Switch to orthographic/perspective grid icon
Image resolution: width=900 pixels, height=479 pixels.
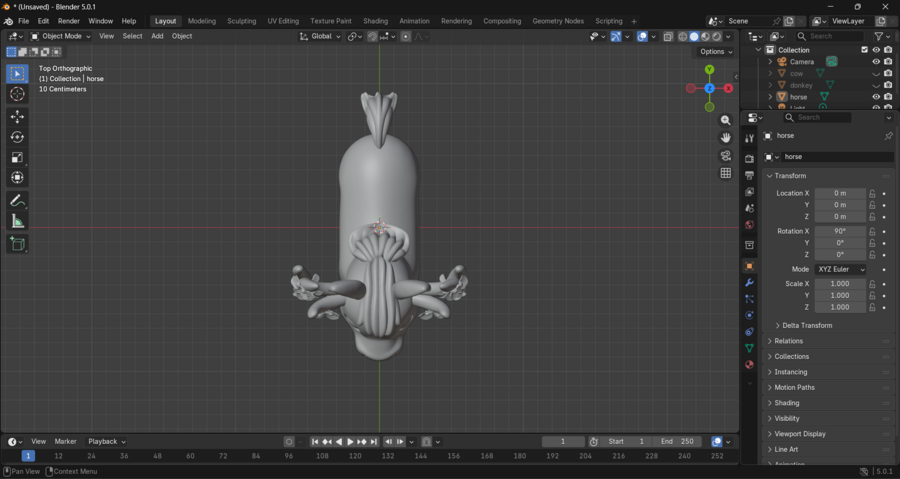tap(726, 173)
